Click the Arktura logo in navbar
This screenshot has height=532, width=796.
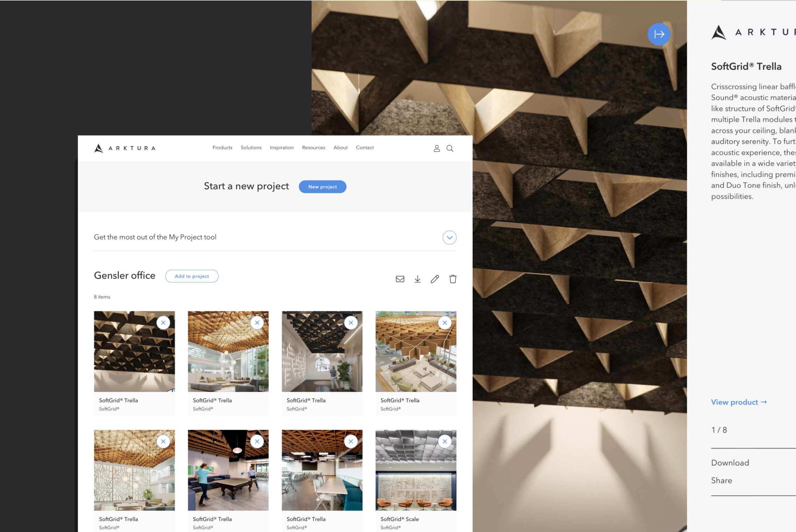pos(125,148)
